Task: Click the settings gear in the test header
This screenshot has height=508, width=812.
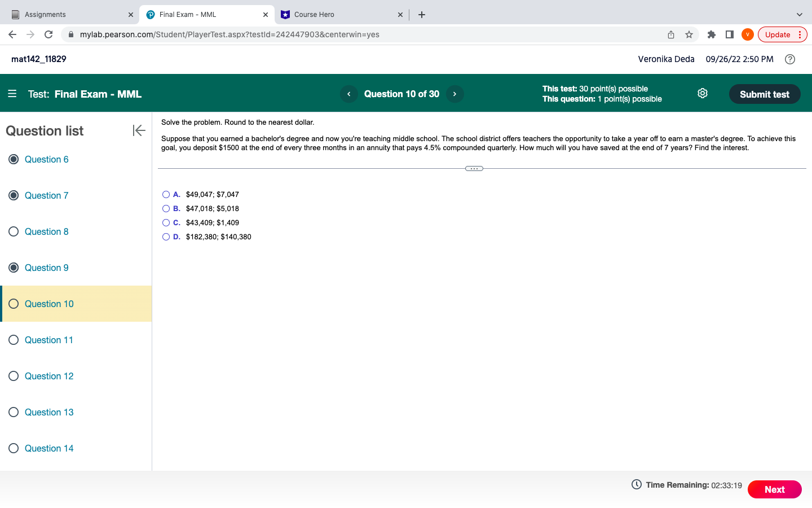Action: click(702, 93)
